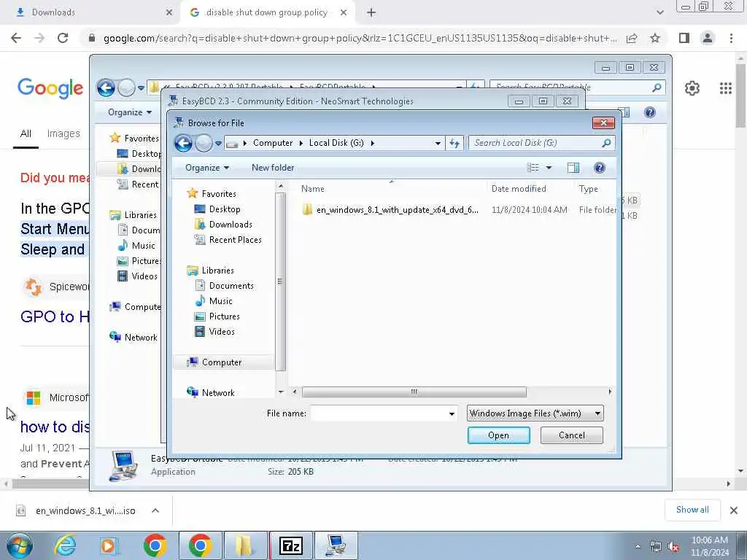This screenshot has height=560, width=747.
Task: Select Recent Places in dialog navigation pane
Action: 235,239
